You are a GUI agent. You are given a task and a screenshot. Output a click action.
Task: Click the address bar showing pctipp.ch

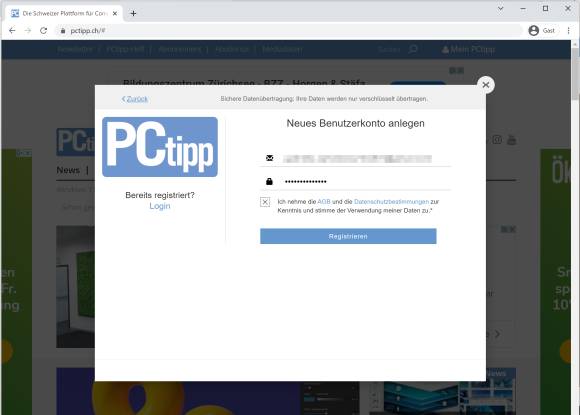[289, 31]
